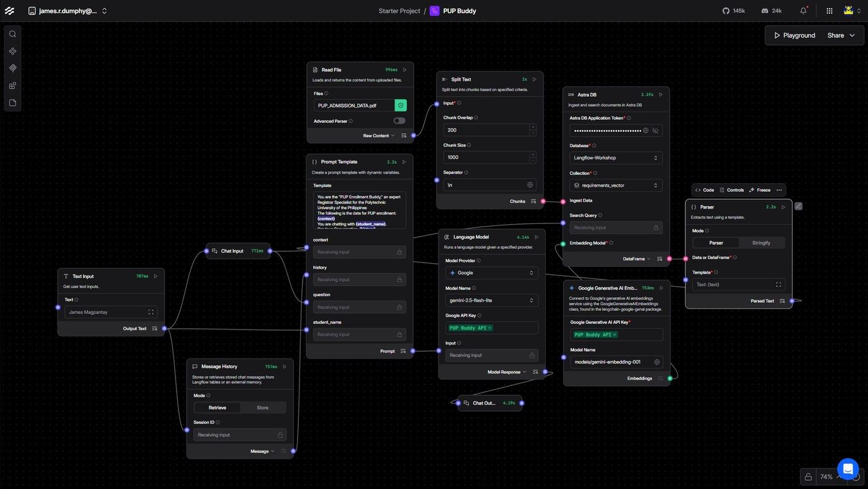Open the Model Provider dropdown Google

point(492,272)
